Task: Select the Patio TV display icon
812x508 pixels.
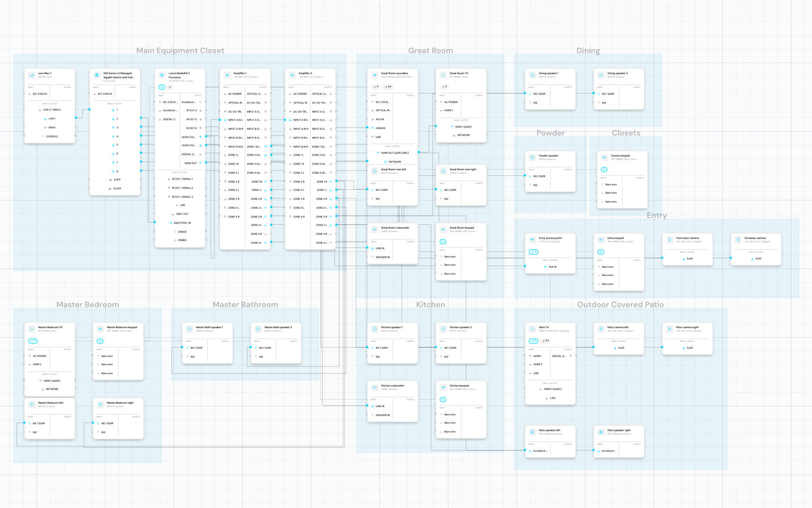Action: pos(532,329)
